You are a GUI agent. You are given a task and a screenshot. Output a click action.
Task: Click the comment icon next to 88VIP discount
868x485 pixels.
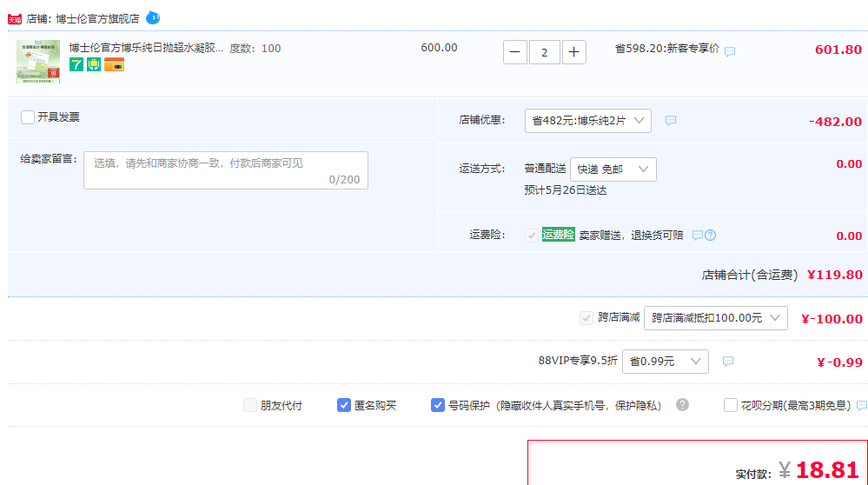(728, 362)
